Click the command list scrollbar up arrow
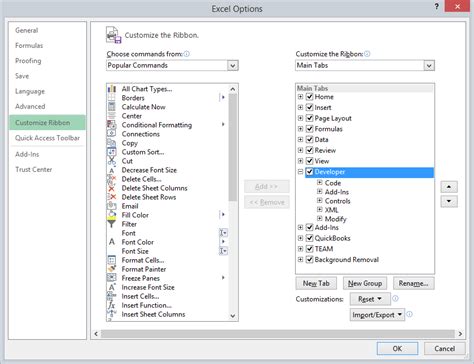Image resolution: width=474 pixels, height=364 pixels. pos(233,89)
